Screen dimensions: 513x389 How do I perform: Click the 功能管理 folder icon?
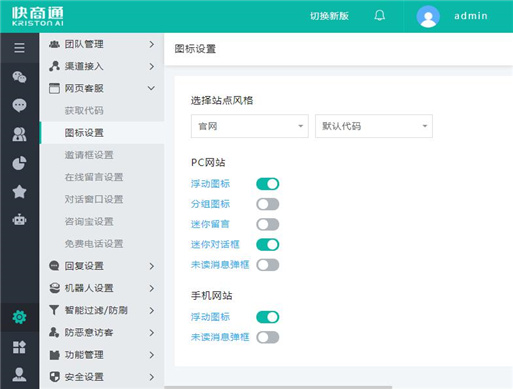tap(54, 355)
